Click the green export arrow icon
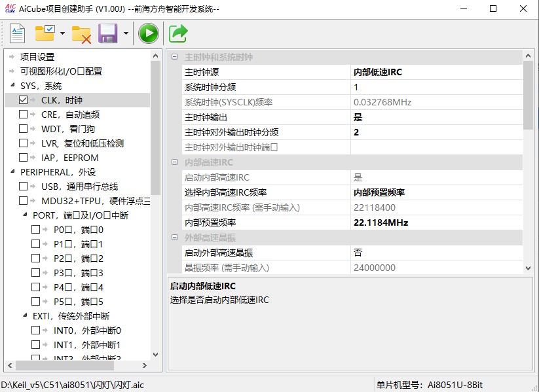 coord(177,33)
